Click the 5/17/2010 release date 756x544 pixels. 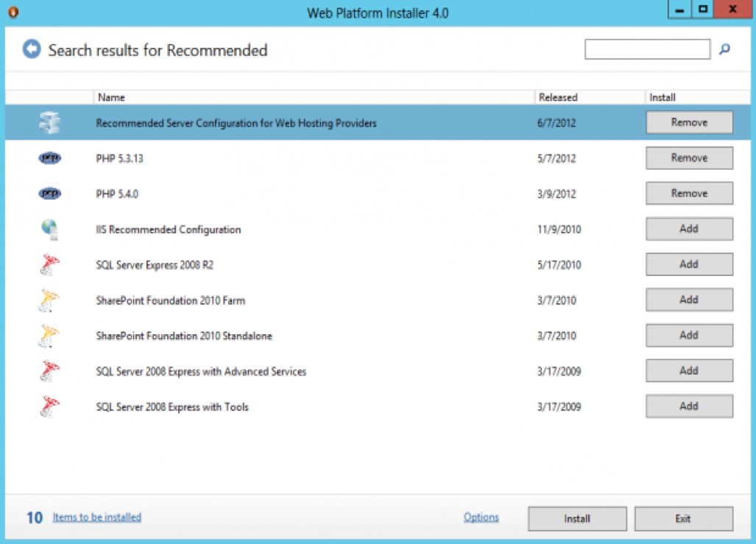[559, 265]
